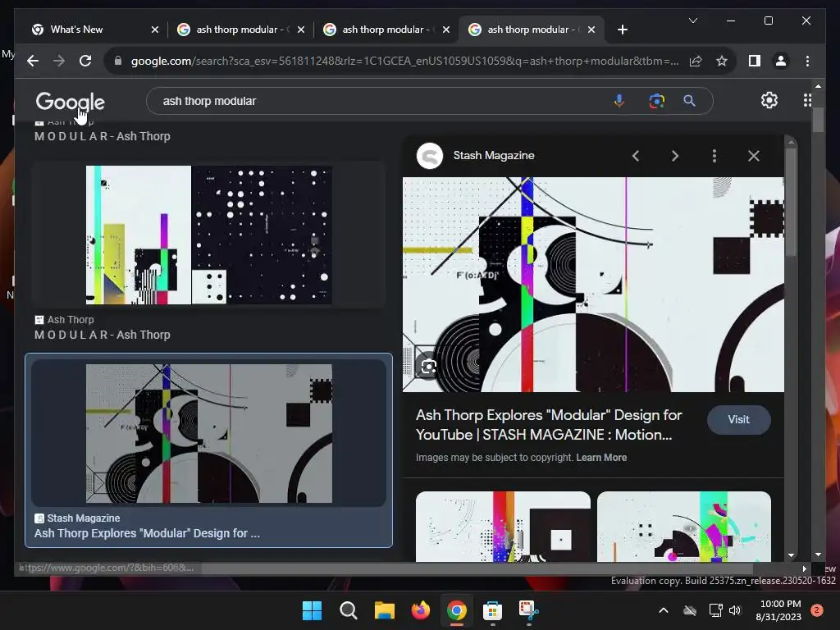The height and width of the screenshot is (630, 840).
Task: Show the previous image in preview panel
Action: point(636,156)
